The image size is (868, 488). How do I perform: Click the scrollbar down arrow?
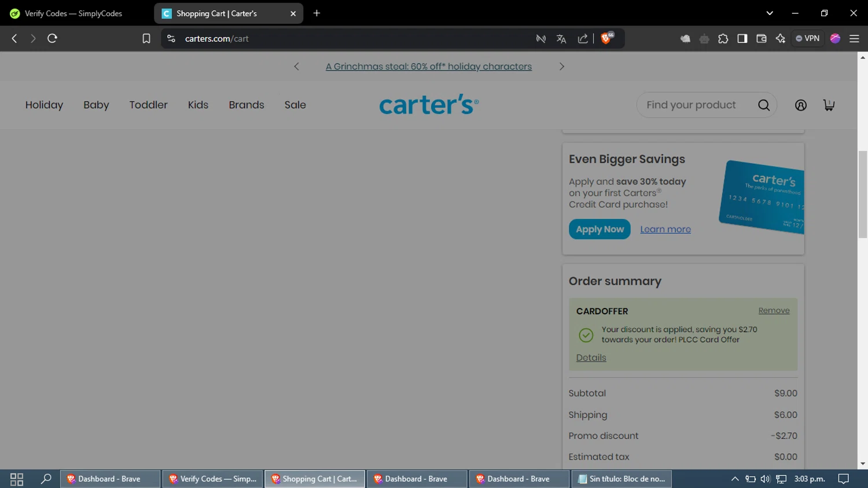click(x=863, y=464)
